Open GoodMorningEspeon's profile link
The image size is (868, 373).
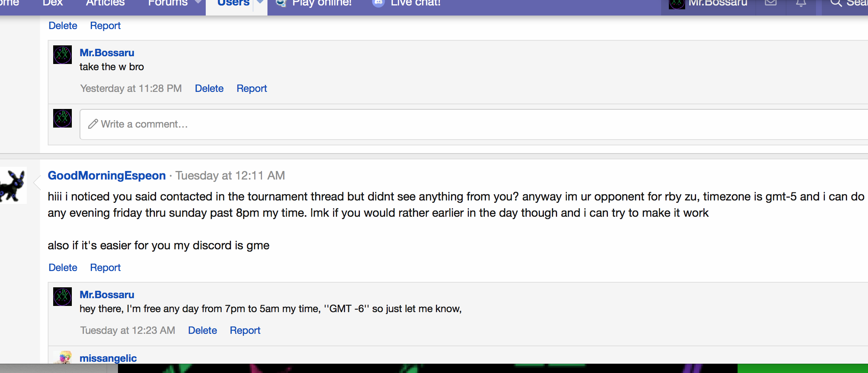pyautogui.click(x=107, y=176)
